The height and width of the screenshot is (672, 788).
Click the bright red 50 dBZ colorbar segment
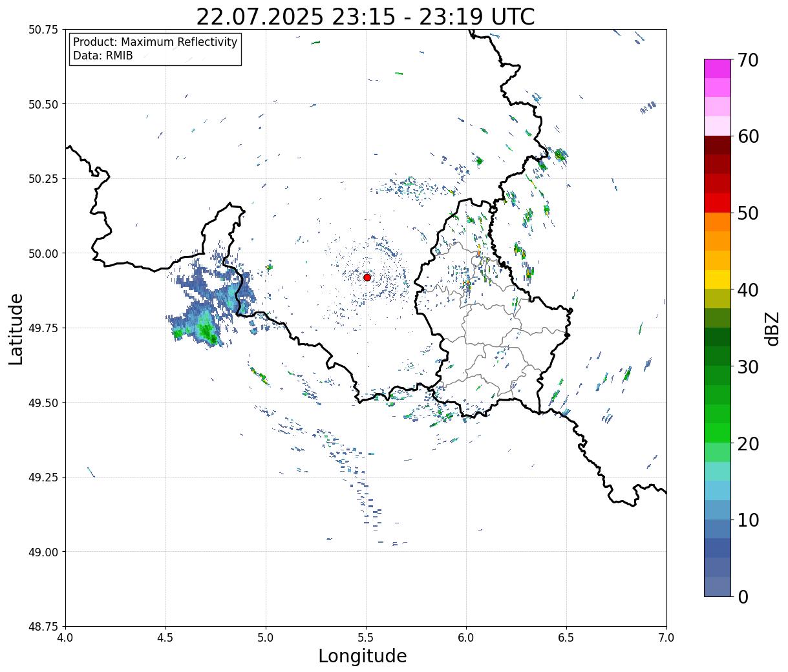point(718,203)
